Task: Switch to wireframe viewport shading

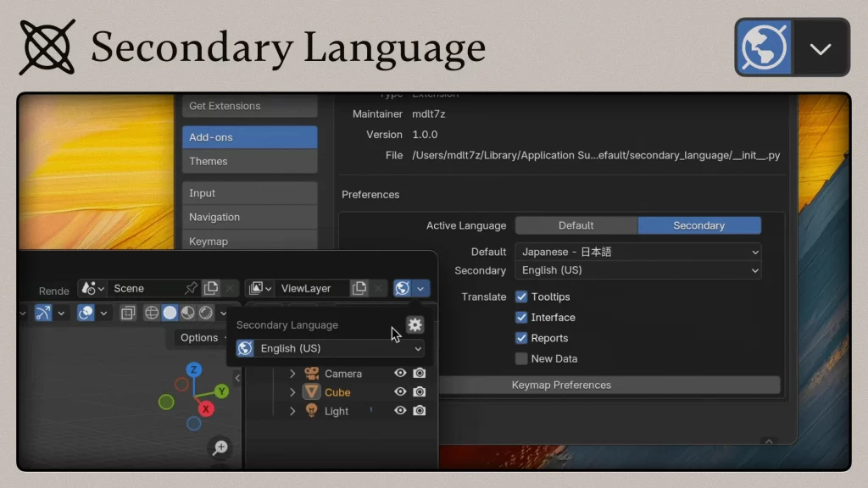Action: click(x=152, y=313)
